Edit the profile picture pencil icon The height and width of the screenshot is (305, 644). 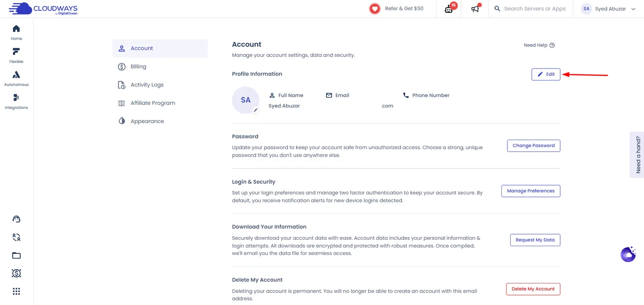point(256,110)
